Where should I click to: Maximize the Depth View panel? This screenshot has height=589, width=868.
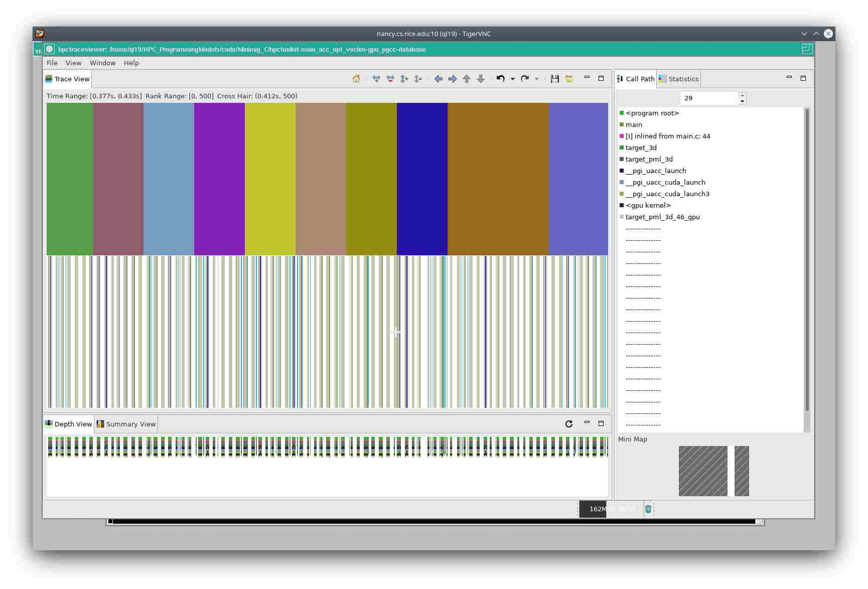click(601, 423)
